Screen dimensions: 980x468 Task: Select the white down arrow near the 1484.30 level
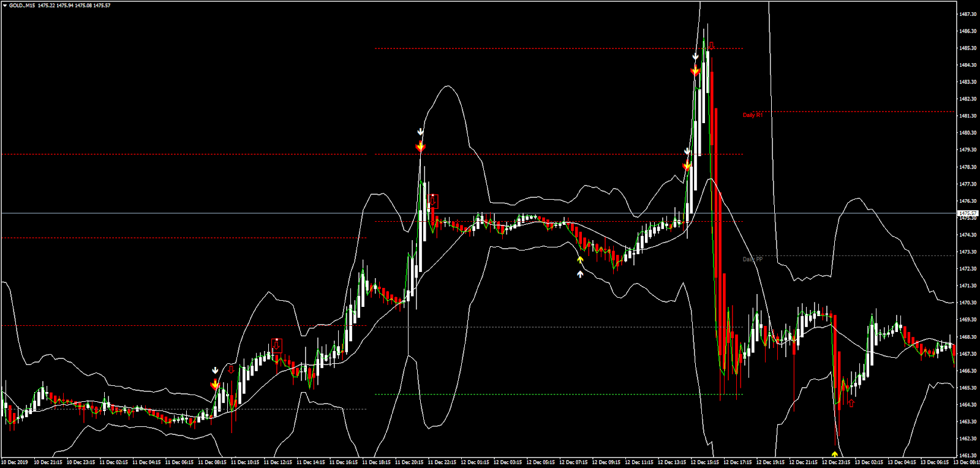695,56
